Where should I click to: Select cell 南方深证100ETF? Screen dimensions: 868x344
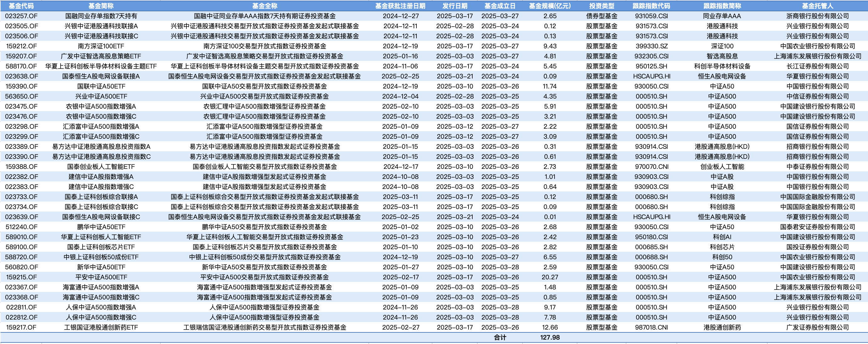101,46
